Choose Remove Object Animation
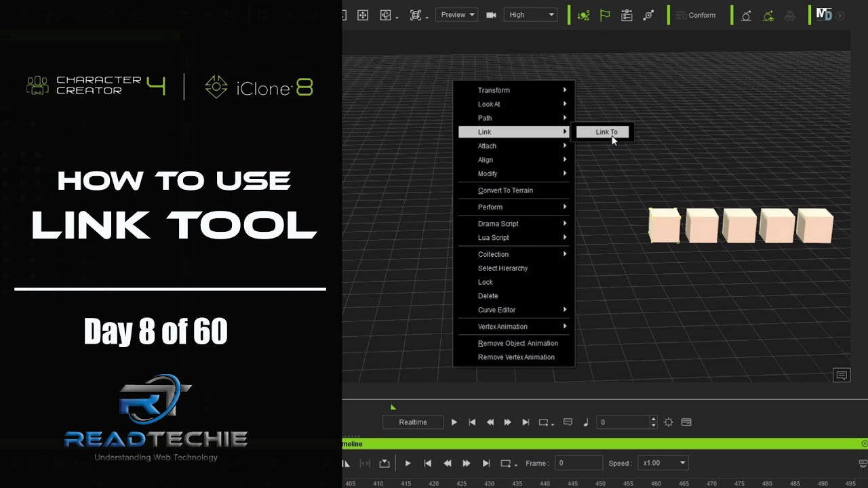 pyautogui.click(x=513, y=344)
